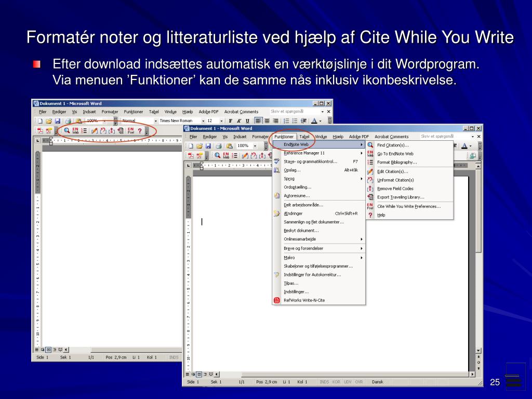
Task: Click EN Web icon in front window toolbar
Action: click(226, 155)
